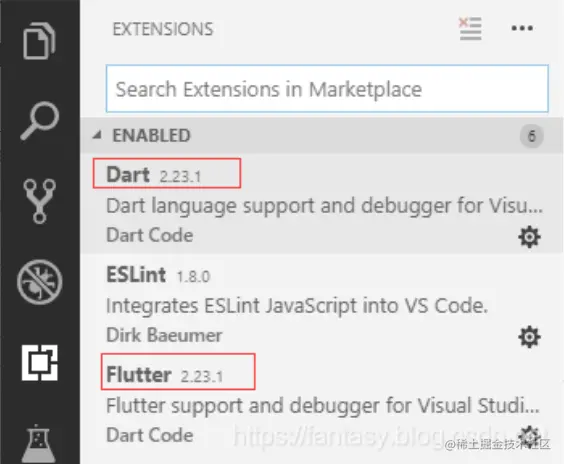Open the Dart extension manage gear
564x464 pixels.
[529, 237]
